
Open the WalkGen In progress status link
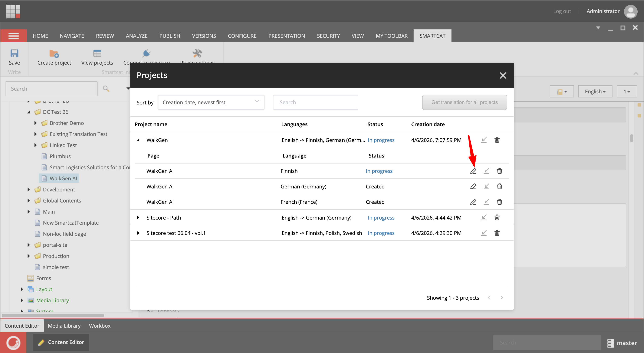pyautogui.click(x=381, y=140)
